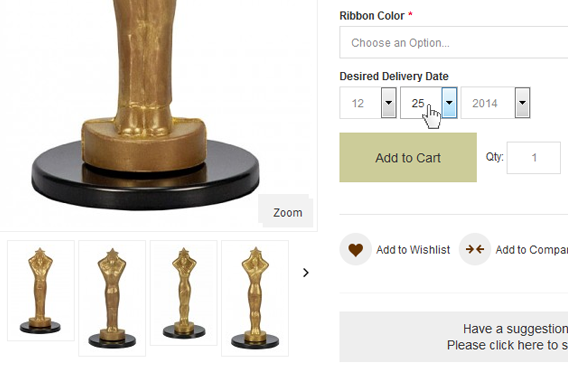Click the next thumbnails chevron arrow
This screenshot has height=372, width=568.
tap(306, 273)
